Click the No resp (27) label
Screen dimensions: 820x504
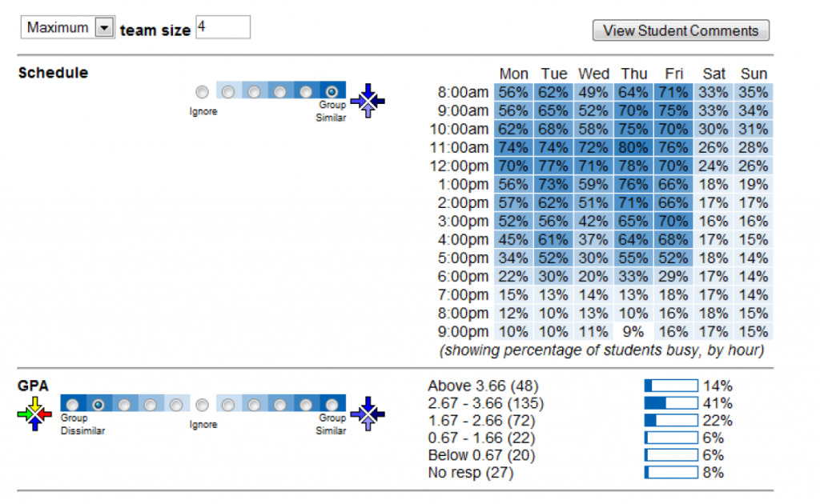[x=471, y=473]
